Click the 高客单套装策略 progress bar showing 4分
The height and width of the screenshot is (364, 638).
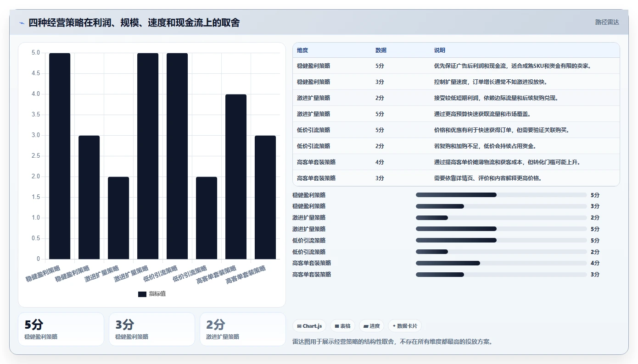(x=501, y=263)
